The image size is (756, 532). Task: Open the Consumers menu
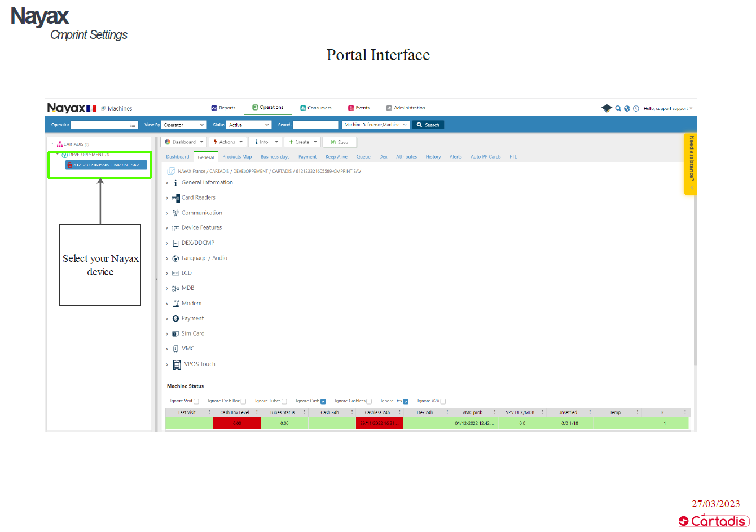pyautogui.click(x=316, y=108)
